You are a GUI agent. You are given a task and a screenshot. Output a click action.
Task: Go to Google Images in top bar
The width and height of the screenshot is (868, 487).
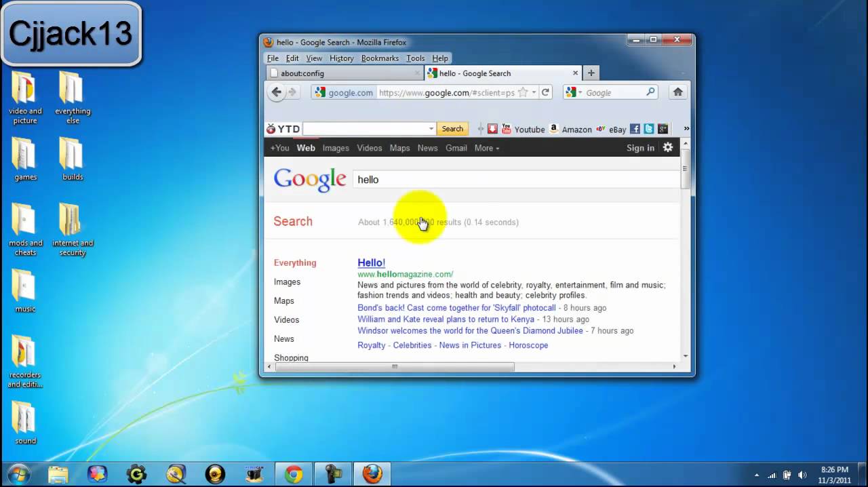(x=336, y=148)
